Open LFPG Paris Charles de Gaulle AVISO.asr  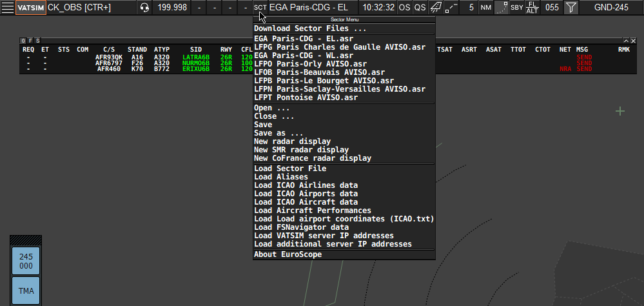[x=344, y=47]
